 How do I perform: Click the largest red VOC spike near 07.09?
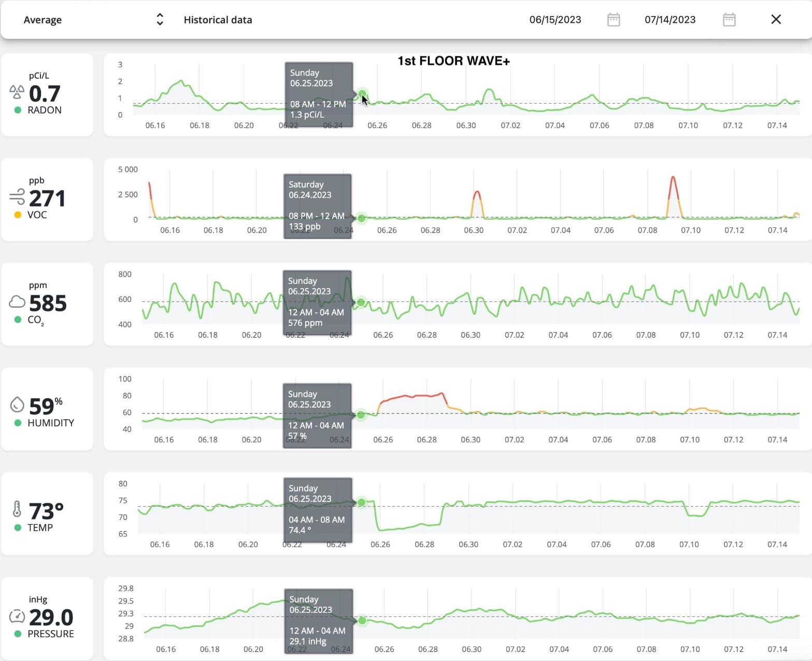[x=673, y=179]
